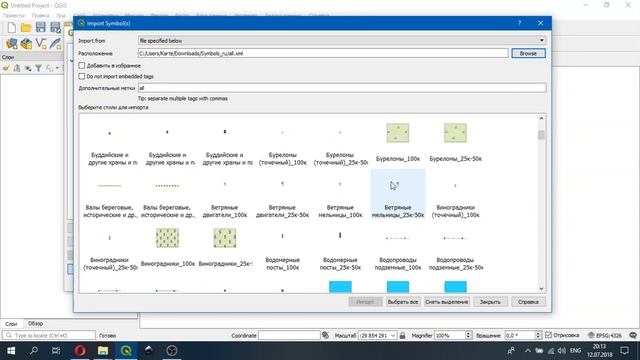The image size is (640, 360).
Task: Click the Open Data Source Manager icon
Action: [x=12, y=43]
